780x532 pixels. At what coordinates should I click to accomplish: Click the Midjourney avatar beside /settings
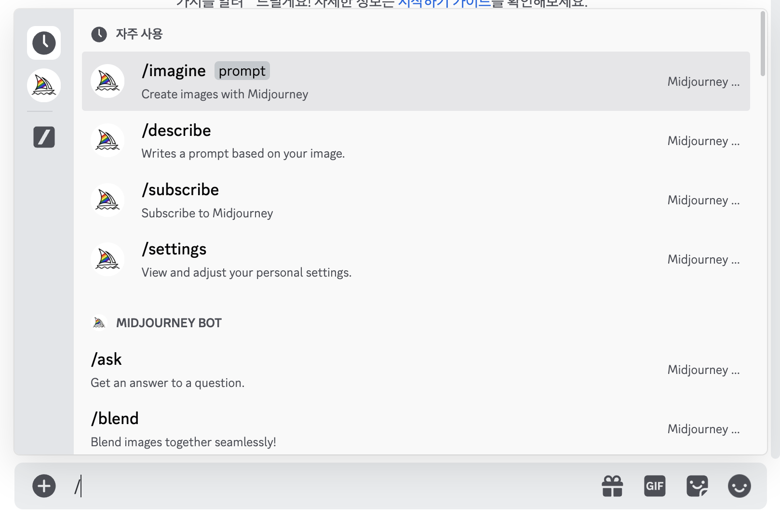(108, 259)
